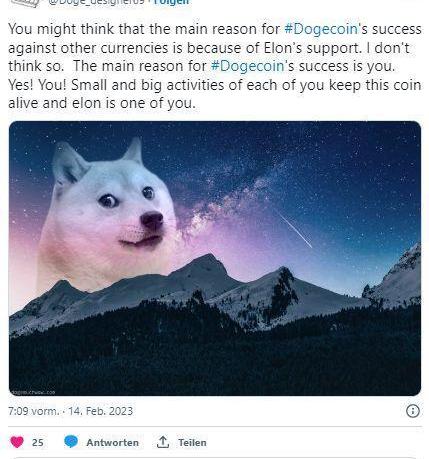Screen dimensions: 429x459
Task: Click the date 14. Feb. 2023
Action: 101,411
